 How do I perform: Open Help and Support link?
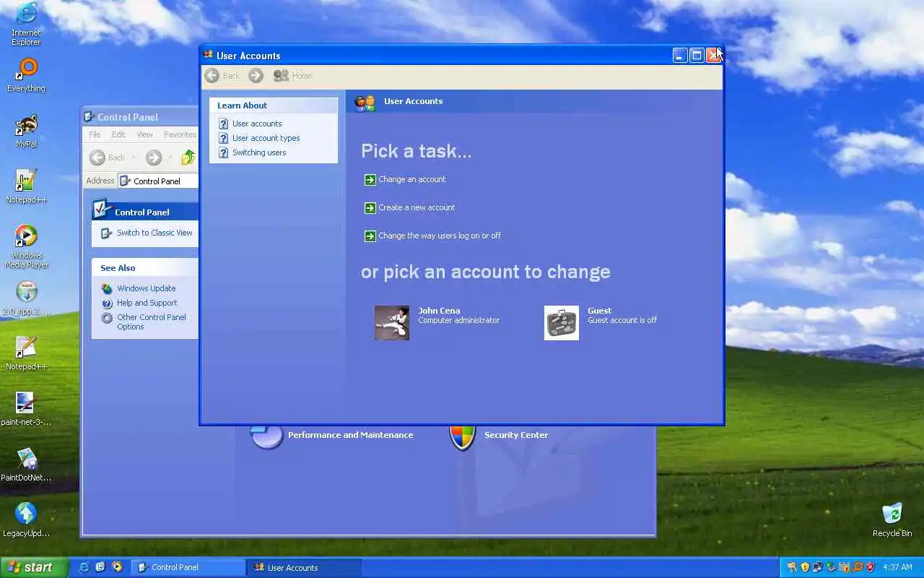point(147,303)
